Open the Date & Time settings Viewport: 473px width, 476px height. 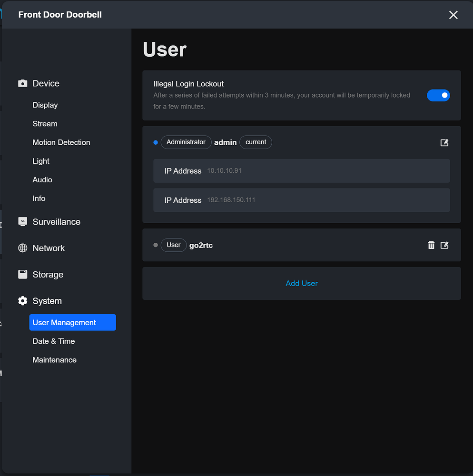[x=53, y=341]
